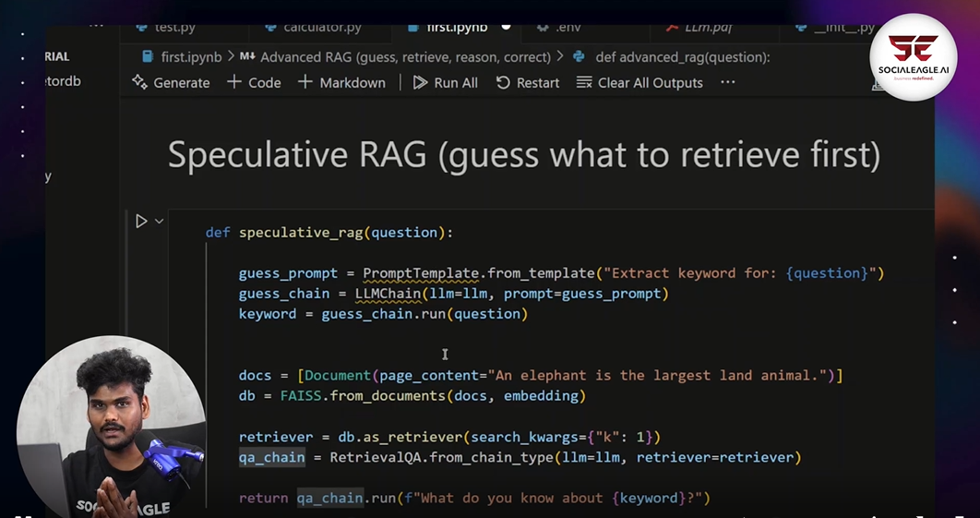Screen dimensions: 980x518
Task: Open the .env editor tab
Action: click(x=567, y=28)
